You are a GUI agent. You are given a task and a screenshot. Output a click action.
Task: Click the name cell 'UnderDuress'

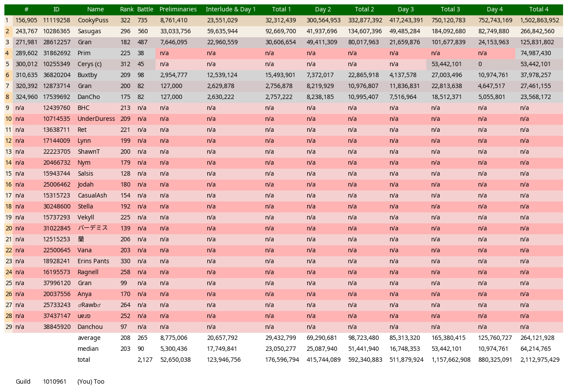click(96, 119)
